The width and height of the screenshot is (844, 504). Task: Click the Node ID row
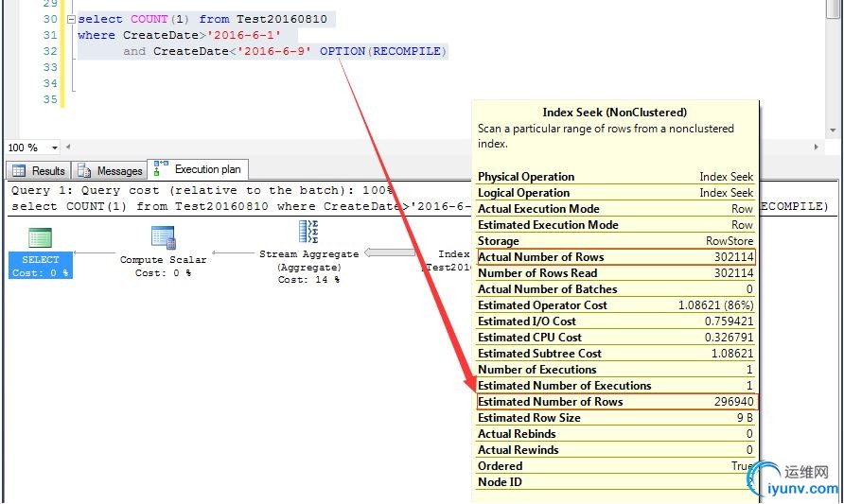coord(615,482)
